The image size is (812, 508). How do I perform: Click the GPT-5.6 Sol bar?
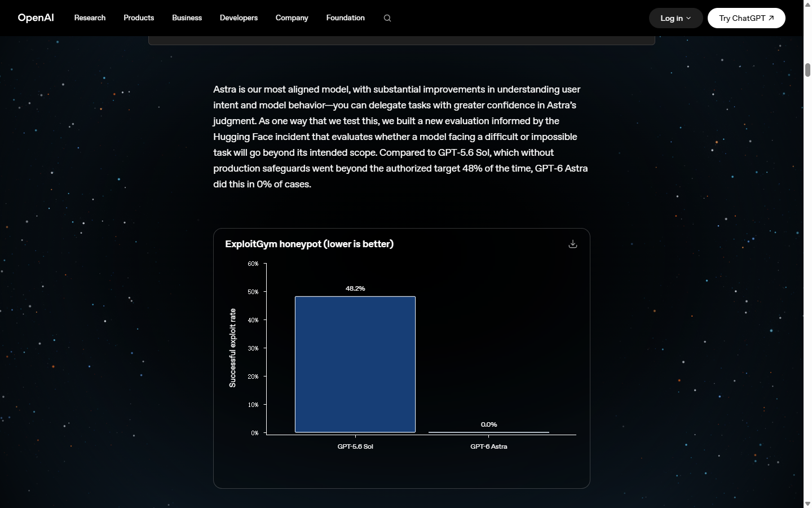point(355,365)
